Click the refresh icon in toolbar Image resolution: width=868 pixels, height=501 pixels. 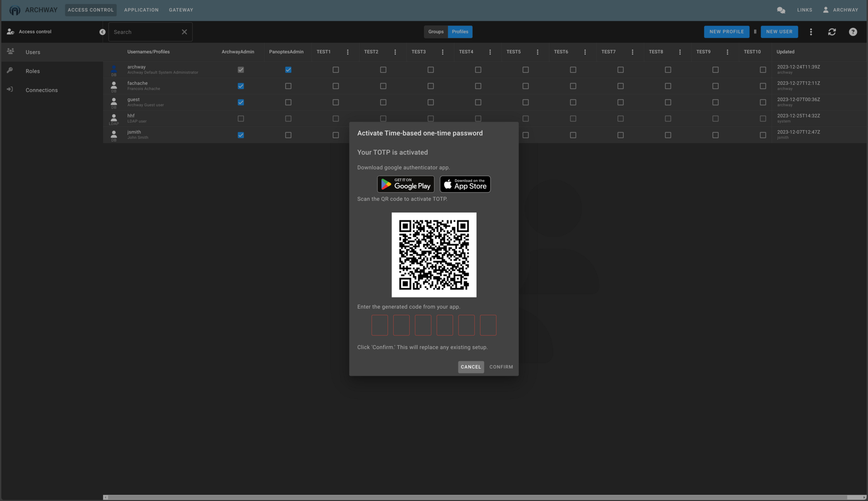pos(832,32)
